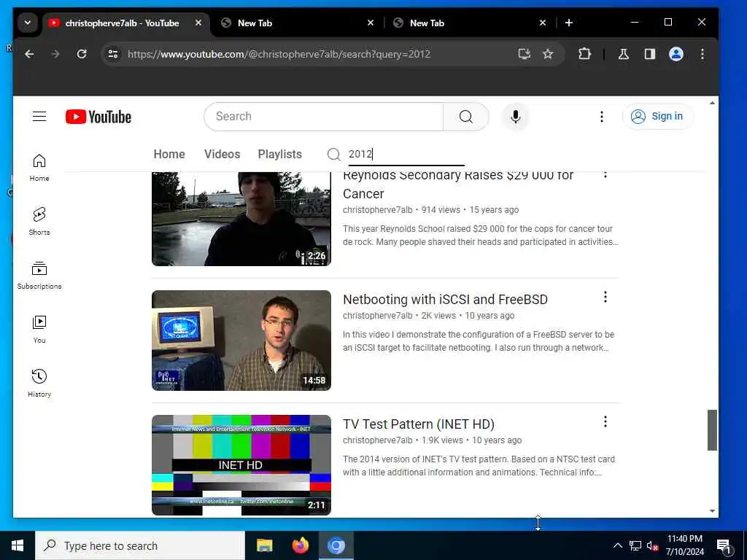Expand the tab search dropdown arrow
The width and height of the screenshot is (747, 560).
(28, 23)
